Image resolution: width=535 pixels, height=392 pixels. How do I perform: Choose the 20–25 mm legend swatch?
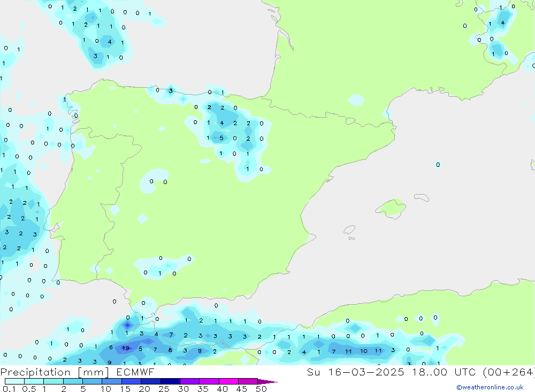pyautogui.click(x=151, y=381)
